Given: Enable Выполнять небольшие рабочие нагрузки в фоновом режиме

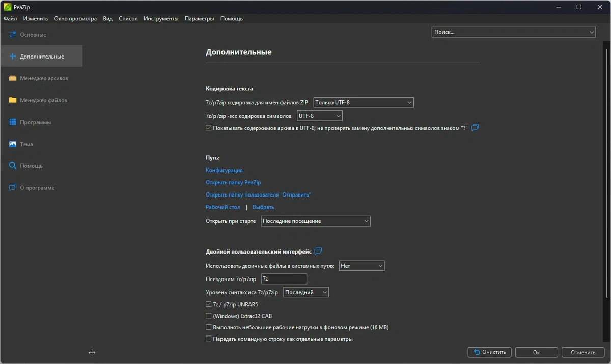Looking at the screenshot, I should click(x=208, y=327).
